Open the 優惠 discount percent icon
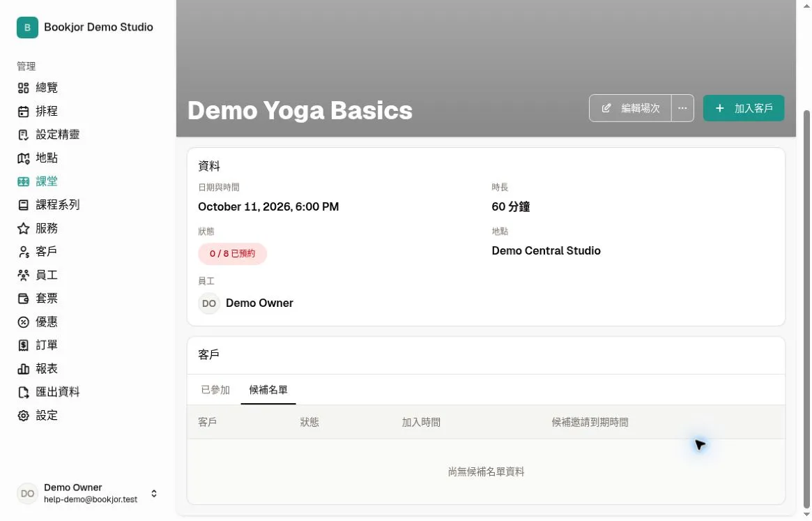This screenshot has height=521, width=812. tap(23, 322)
